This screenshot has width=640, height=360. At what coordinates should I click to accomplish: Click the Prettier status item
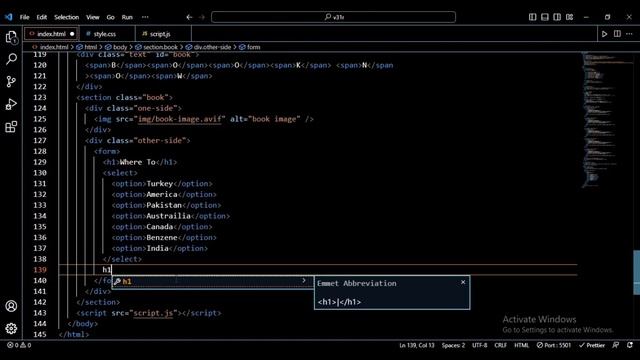click(592, 345)
